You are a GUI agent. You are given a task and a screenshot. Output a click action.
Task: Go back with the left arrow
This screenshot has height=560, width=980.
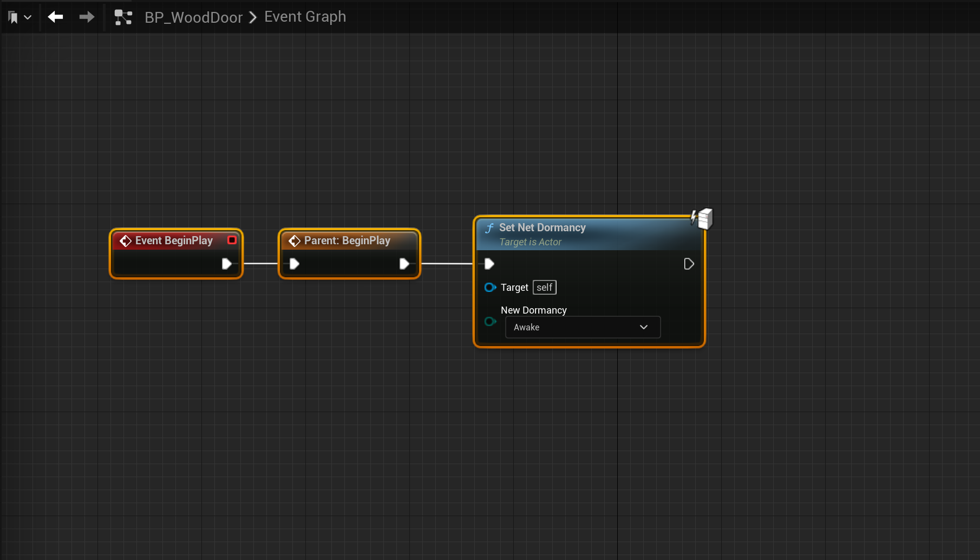[x=55, y=17]
